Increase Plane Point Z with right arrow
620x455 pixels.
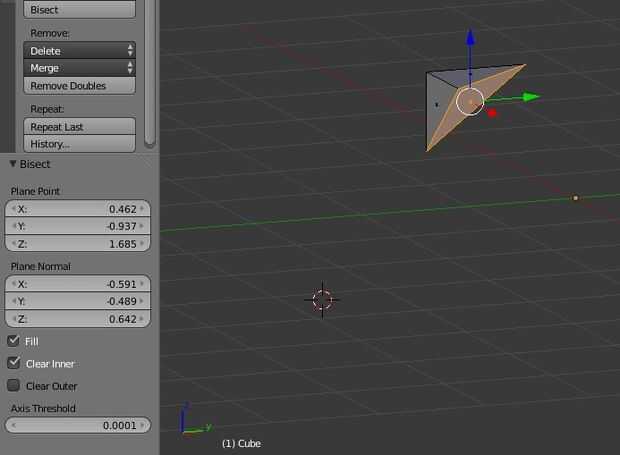pyautogui.click(x=142, y=244)
